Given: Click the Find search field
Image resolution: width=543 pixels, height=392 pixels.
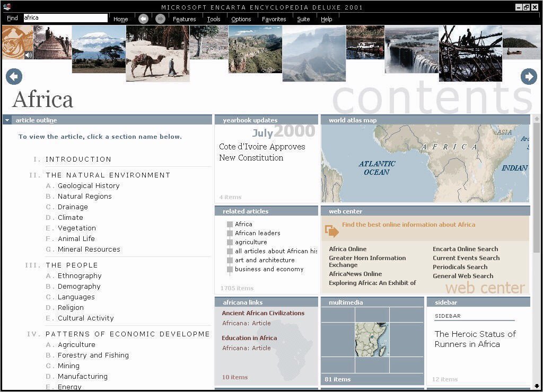Looking at the screenshot, I should click(65, 18).
